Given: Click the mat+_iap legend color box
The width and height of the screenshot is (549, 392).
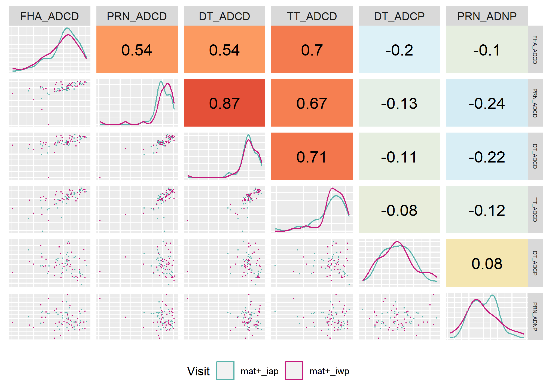Looking at the screenshot, I should 225,370.
